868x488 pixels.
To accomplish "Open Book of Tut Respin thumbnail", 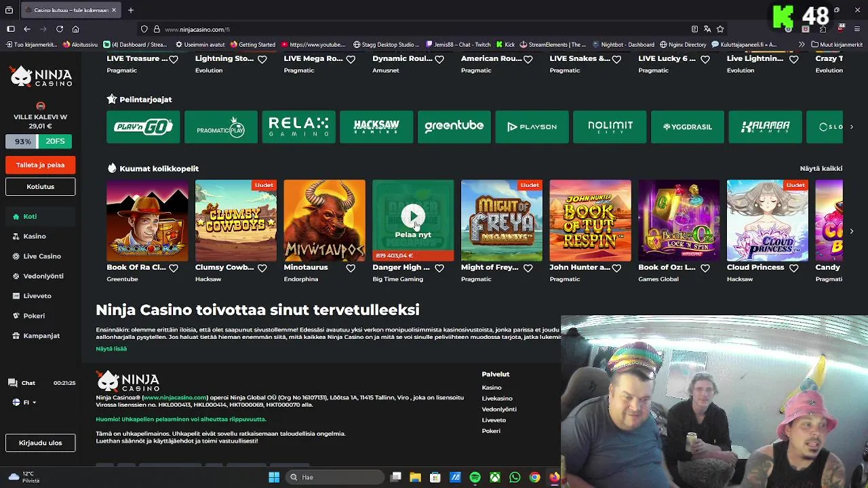I will point(590,220).
